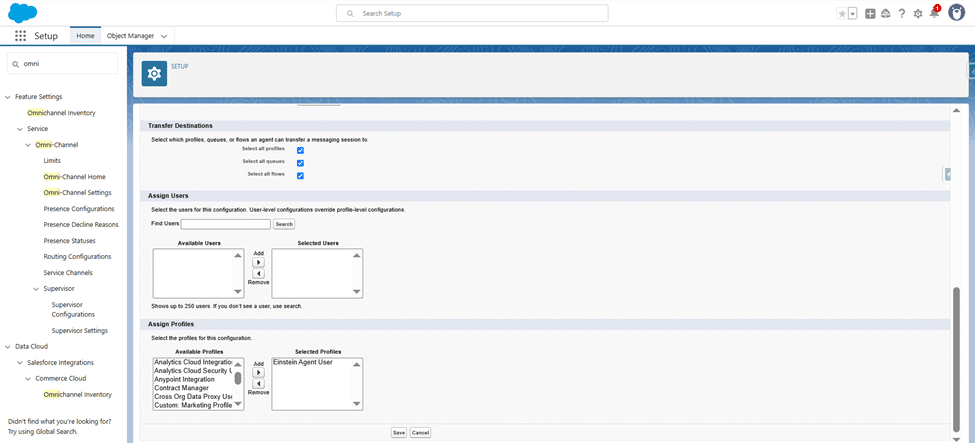975x443 pixels.
Task: Click the Save button
Action: 399,432
